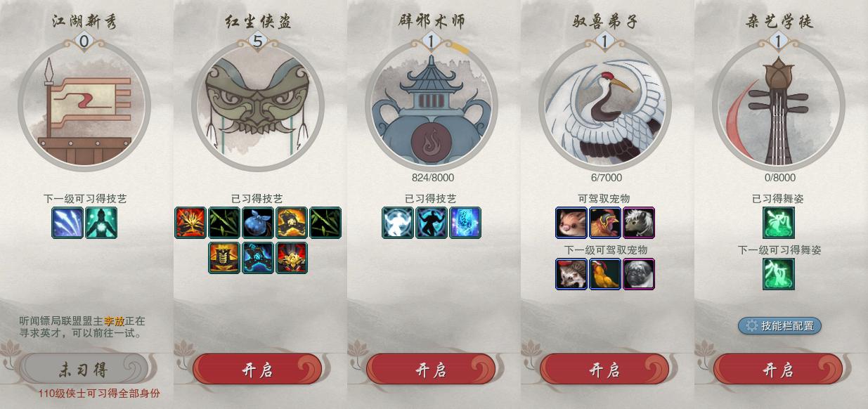
Task: Click 开启 for 驭兽弟子
Action: pos(604,370)
